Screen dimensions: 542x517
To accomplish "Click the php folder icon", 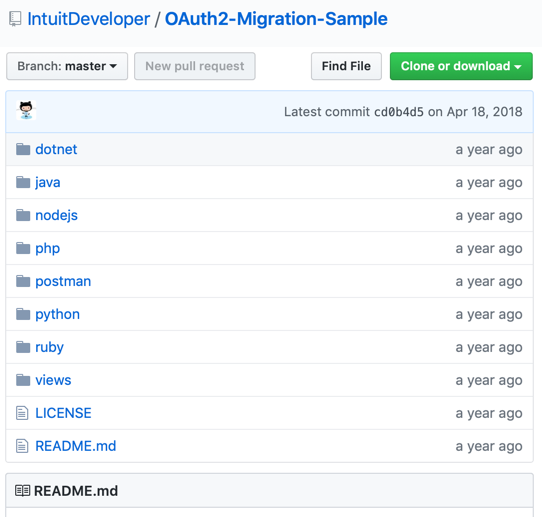I will coord(23,248).
